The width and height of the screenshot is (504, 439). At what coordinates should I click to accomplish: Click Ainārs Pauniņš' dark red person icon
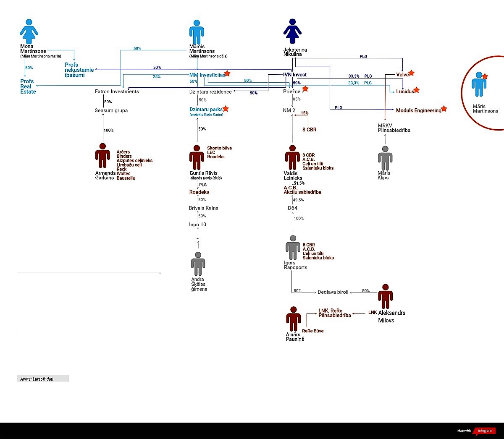(293, 319)
